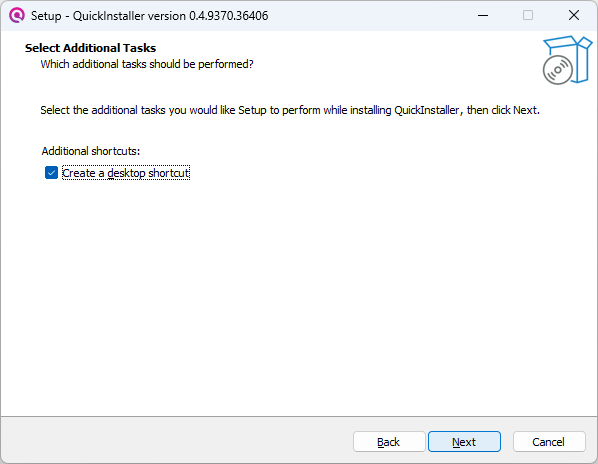
Task: Click the greyed-out maximize button
Action: (x=528, y=16)
